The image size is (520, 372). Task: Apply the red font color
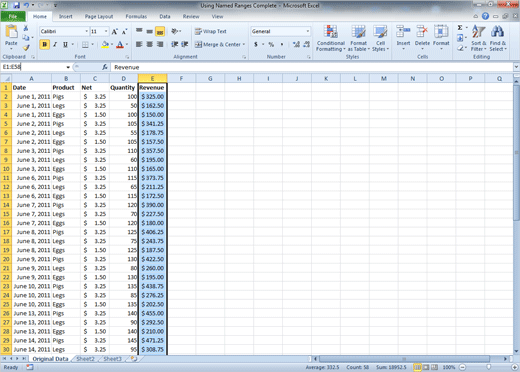tap(120, 44)
